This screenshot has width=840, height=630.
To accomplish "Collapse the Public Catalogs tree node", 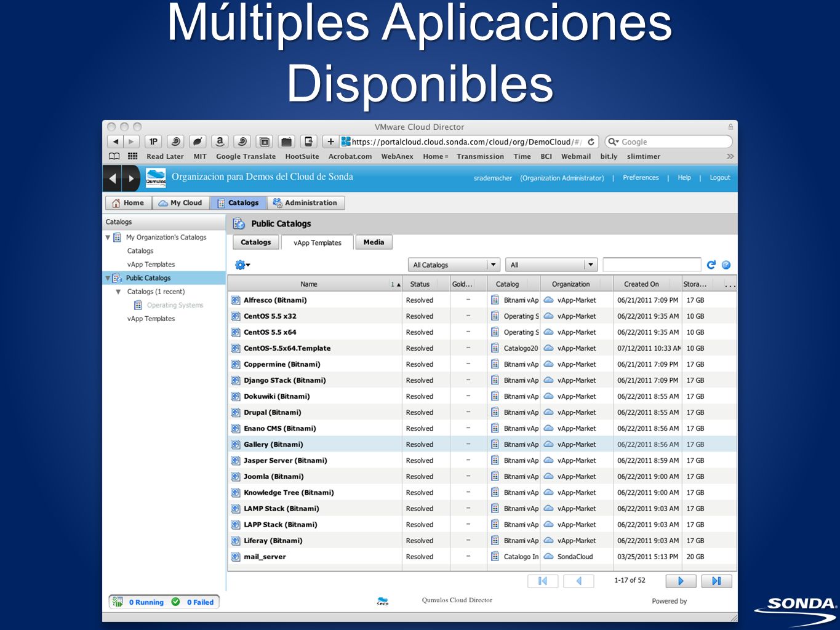I will 108,278.
